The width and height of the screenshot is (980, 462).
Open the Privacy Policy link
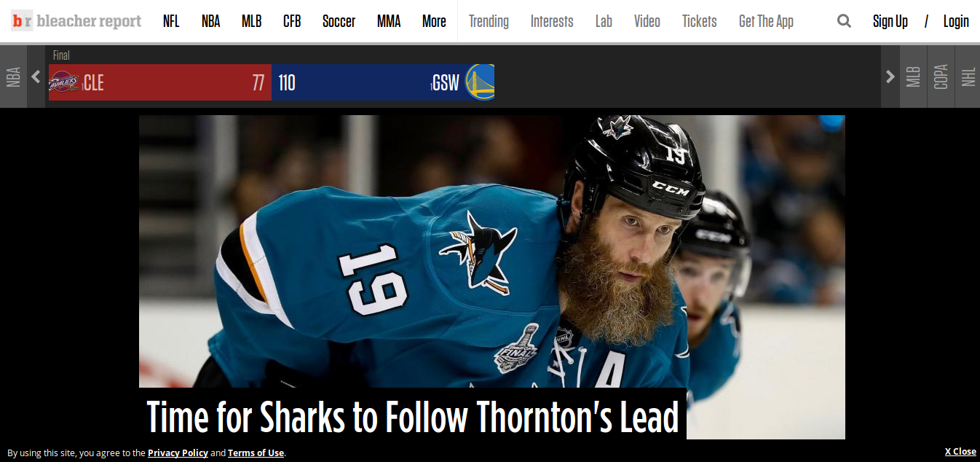178,453
